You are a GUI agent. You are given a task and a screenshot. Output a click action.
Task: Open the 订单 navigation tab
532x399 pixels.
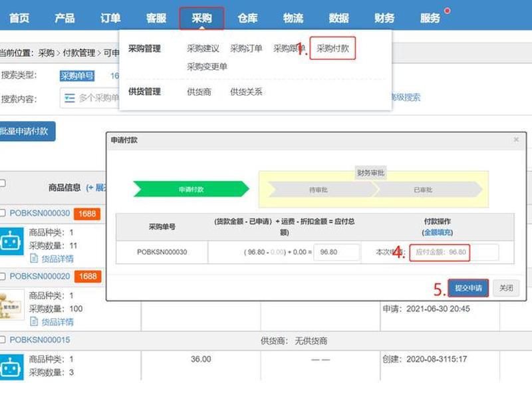[110, 18]
